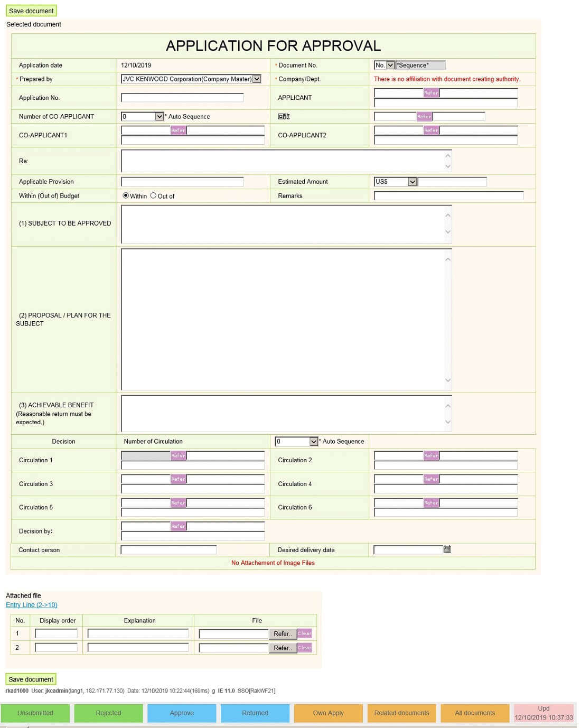Click the Estimated Amount value field
The height and width of the screenshot is (728, 581).
pos(452,182)
